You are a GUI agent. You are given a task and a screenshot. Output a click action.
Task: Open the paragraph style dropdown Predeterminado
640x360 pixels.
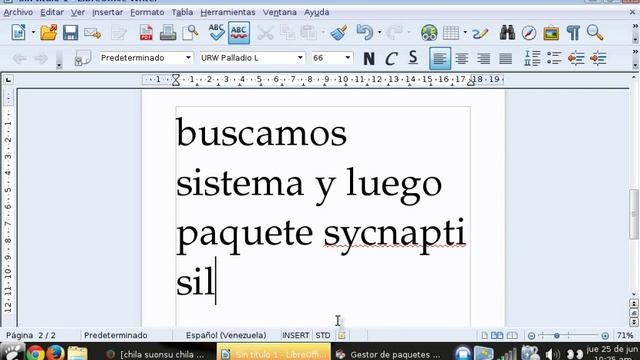[x=188, y=58]
